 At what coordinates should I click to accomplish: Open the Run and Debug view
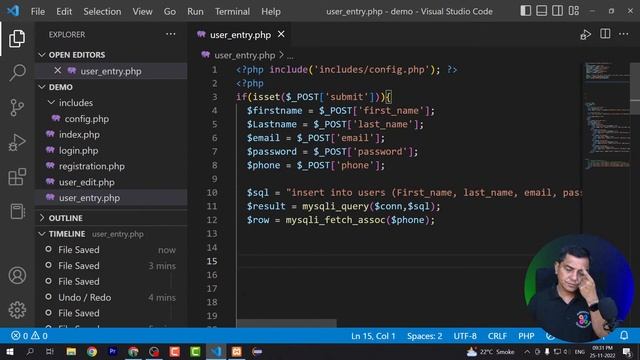pos(17,142)
